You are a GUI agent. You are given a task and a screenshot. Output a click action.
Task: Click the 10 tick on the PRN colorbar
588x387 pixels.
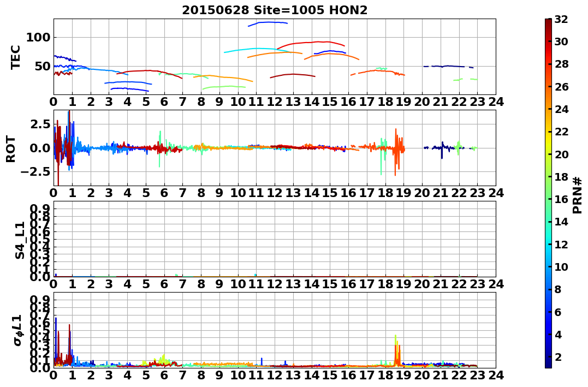561,266
